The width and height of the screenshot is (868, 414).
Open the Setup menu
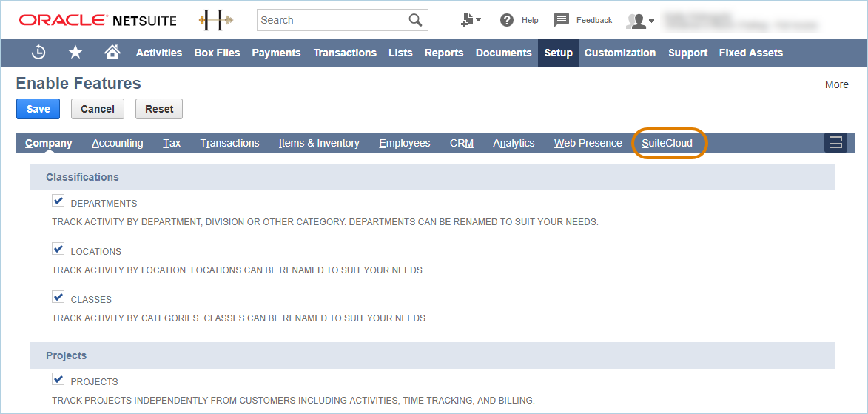558,53
